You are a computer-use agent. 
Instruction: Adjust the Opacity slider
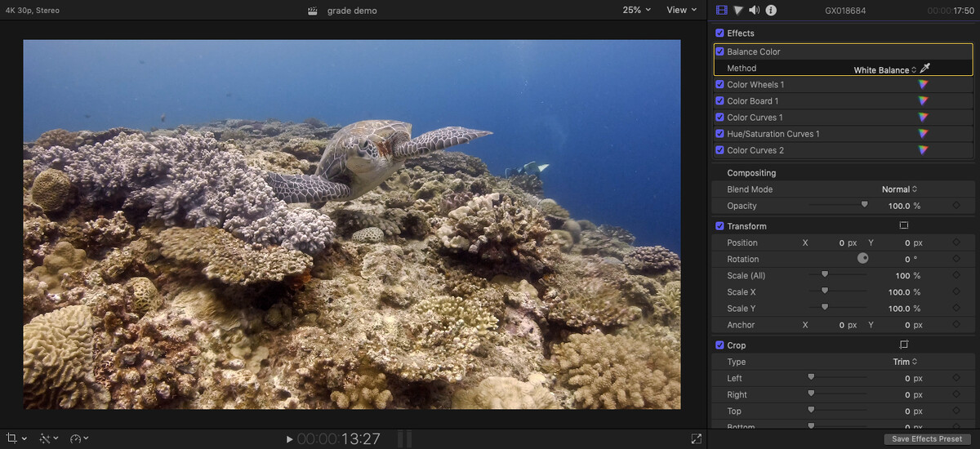click(x=864, y=205)
